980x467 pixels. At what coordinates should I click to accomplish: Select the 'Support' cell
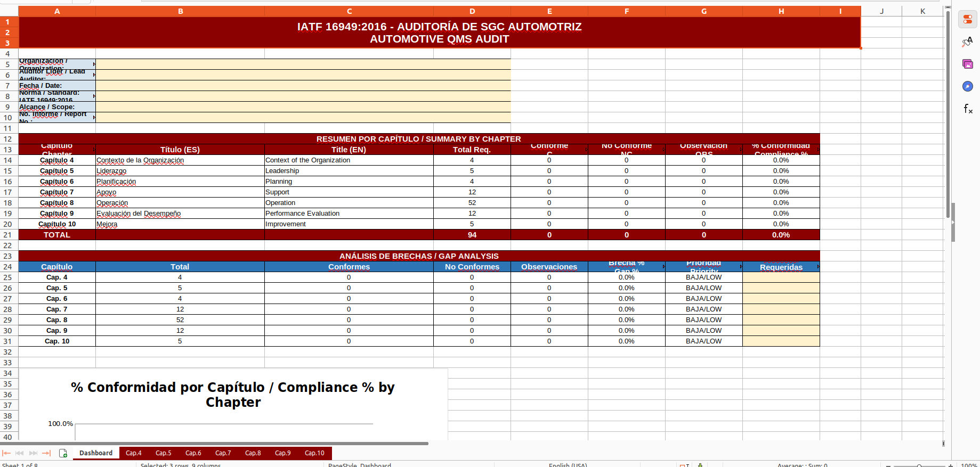[x=349, y=192]
